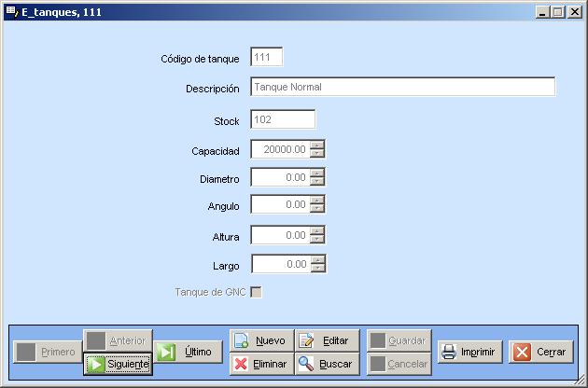Click the Angulo value field
The height and width of the screenshot is (388, 588).
pyautogui.click(x=281, y=204)
